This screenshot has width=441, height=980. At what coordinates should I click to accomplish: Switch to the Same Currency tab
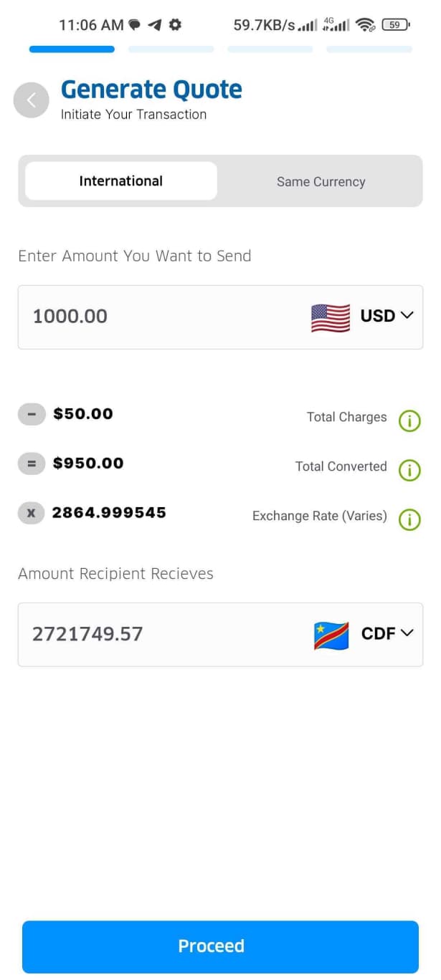(x=321, y=181)
